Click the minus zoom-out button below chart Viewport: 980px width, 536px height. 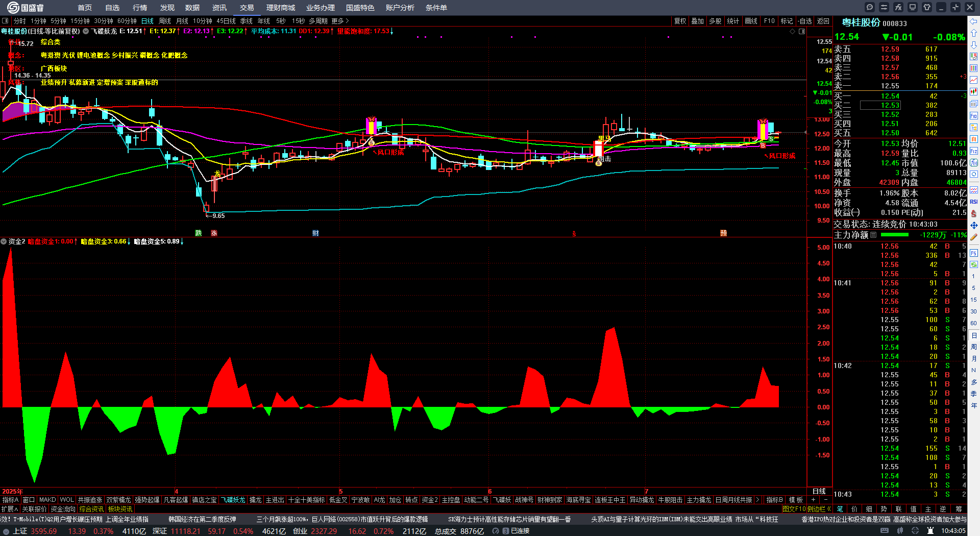pyautogui.click(x=825, y=500)
